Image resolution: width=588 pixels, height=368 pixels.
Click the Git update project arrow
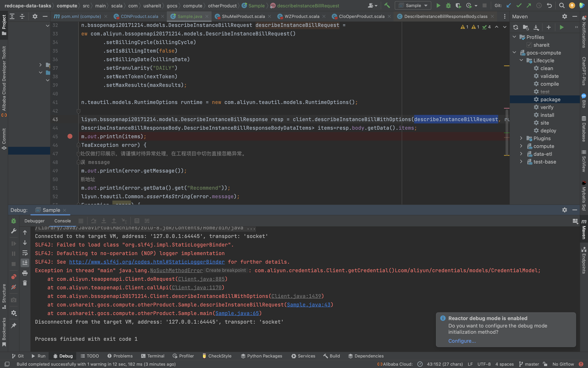tap(508, 6)
